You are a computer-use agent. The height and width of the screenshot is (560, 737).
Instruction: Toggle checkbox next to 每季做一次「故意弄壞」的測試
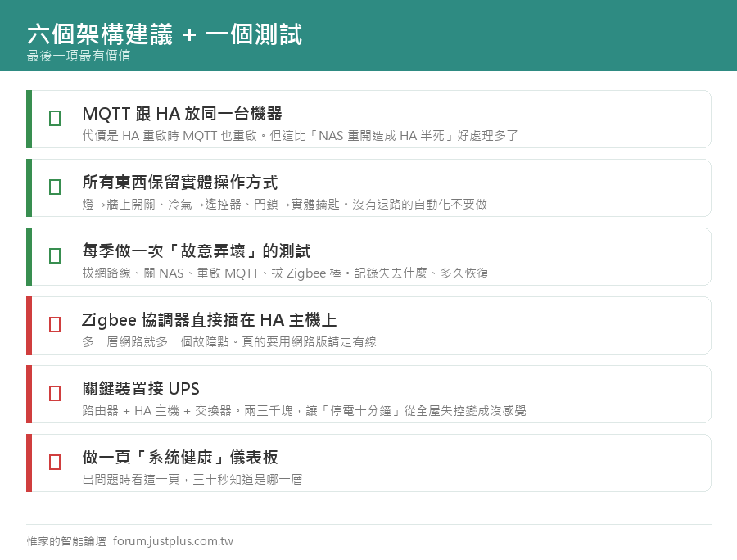click(55, 255)
